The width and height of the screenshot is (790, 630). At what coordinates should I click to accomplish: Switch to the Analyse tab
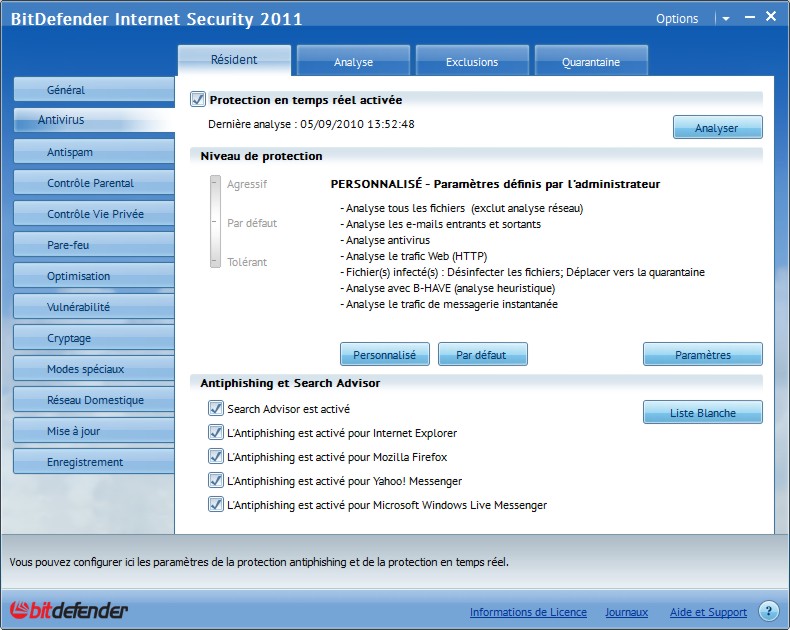(x=353, y=61)
